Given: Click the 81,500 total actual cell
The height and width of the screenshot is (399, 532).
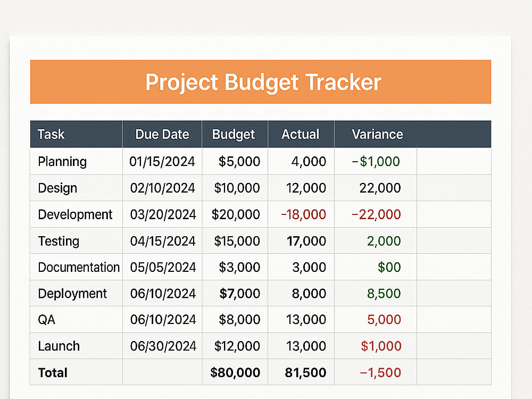Looking at the screenshot, I should pos(301,372).
